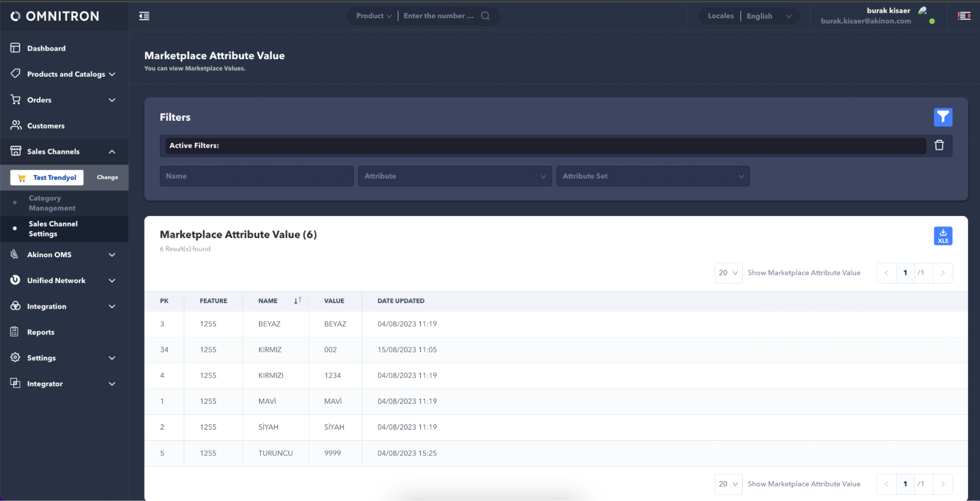Click Change sales channel button
The width and height of the screenshot is (980, 501).
tap(107, 178)
